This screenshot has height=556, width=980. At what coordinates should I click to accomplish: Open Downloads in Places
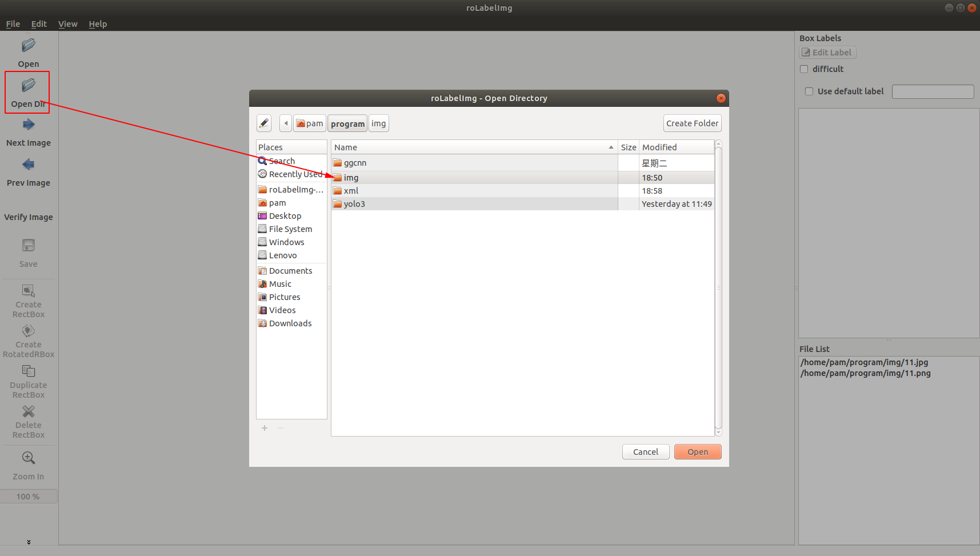pos(291,323)
